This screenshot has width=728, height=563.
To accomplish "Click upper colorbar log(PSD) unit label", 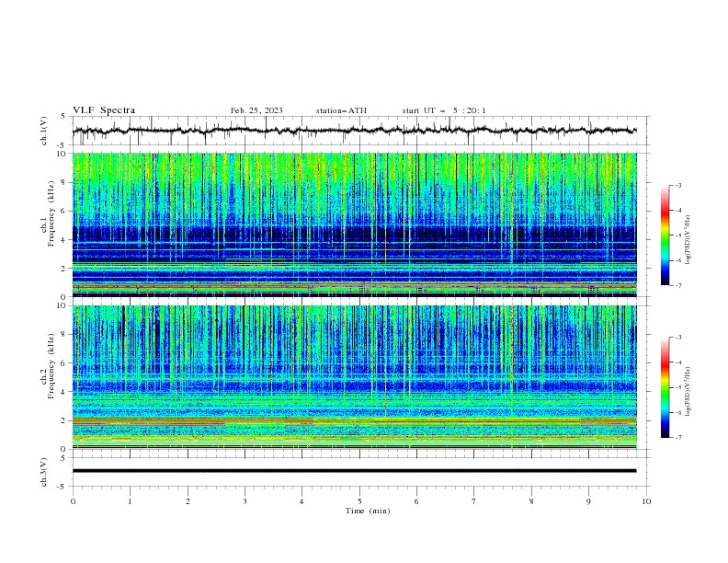I will [688, 240].
